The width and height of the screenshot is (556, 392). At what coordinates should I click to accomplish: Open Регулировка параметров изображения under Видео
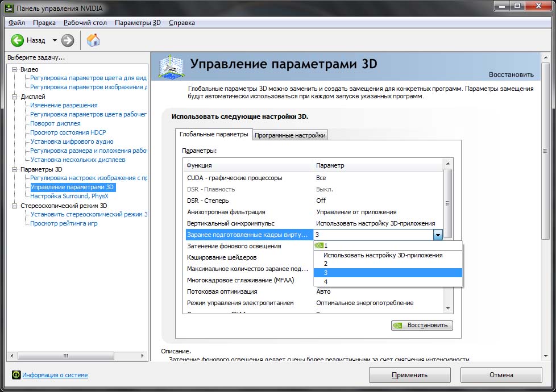(x=89, y=87)
